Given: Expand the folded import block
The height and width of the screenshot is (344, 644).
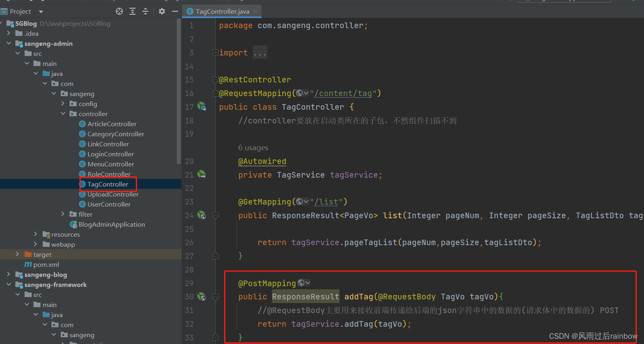Looking at the screenshot, I should 215,53.
